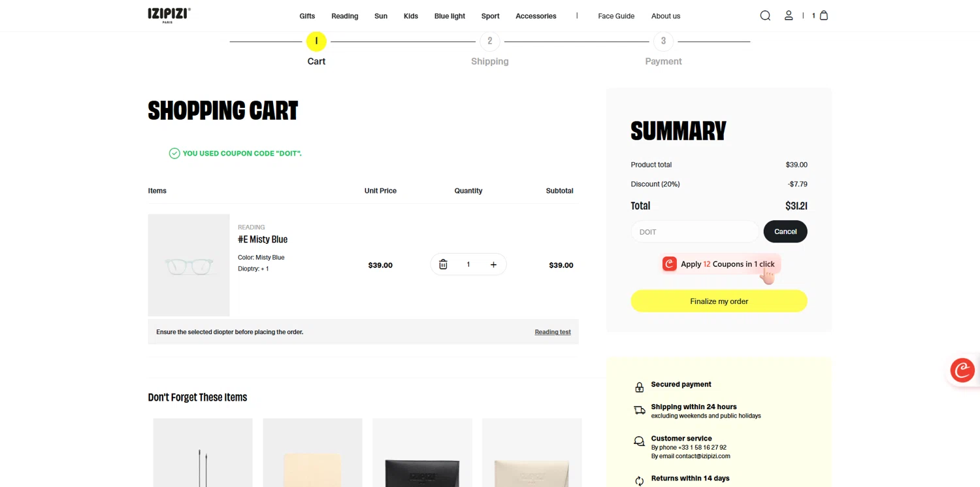Viewport: 980px width, 487px height.
Task: Click the contact@izipizi.com email text
Action: 703,456
